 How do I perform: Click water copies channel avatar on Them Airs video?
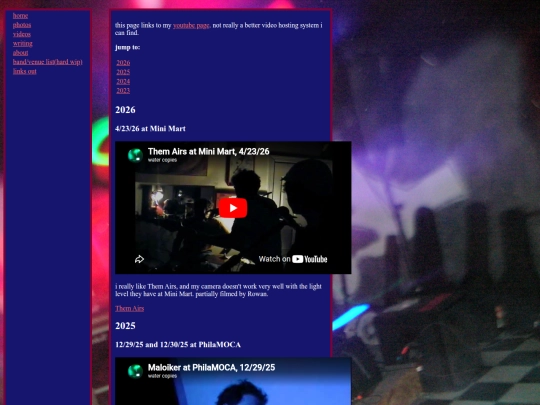tap(135, 155)
